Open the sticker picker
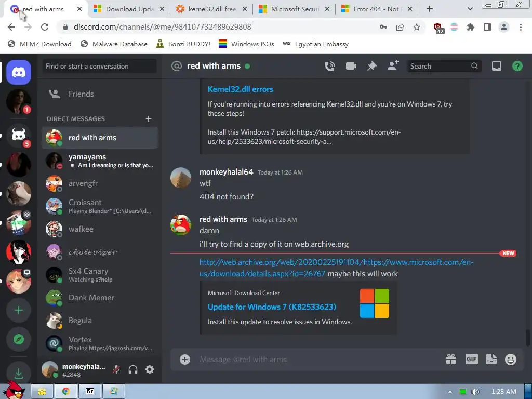The width and height of the screenshot is (532, 399). (491, 360)
